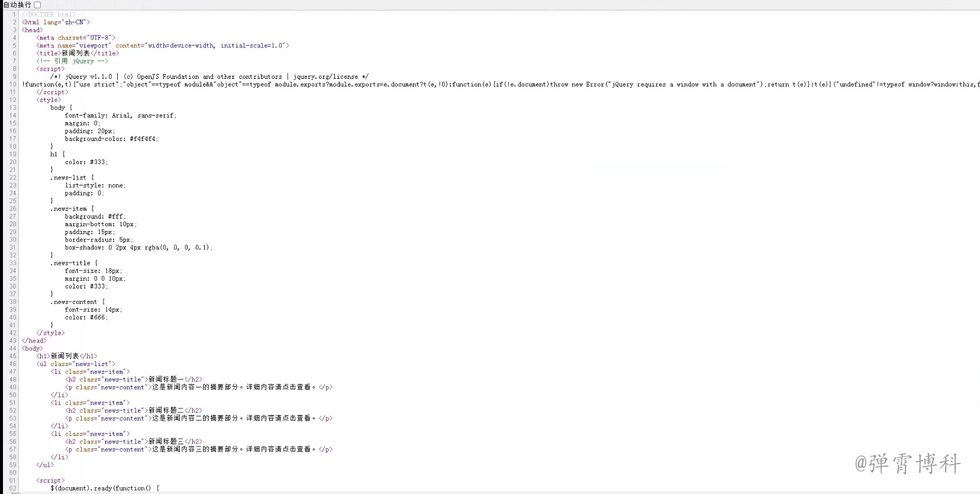
Task: Click the font-family: Arial, sans-serif line
Action: (x=121, y=116)
